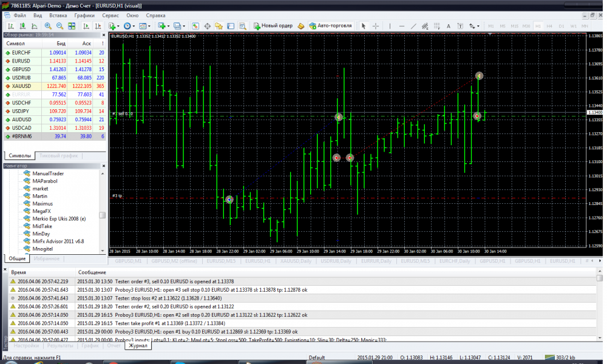Select the MegaFX expert advisor
This screenshot has height=364, width=607.
click(41, 211)
